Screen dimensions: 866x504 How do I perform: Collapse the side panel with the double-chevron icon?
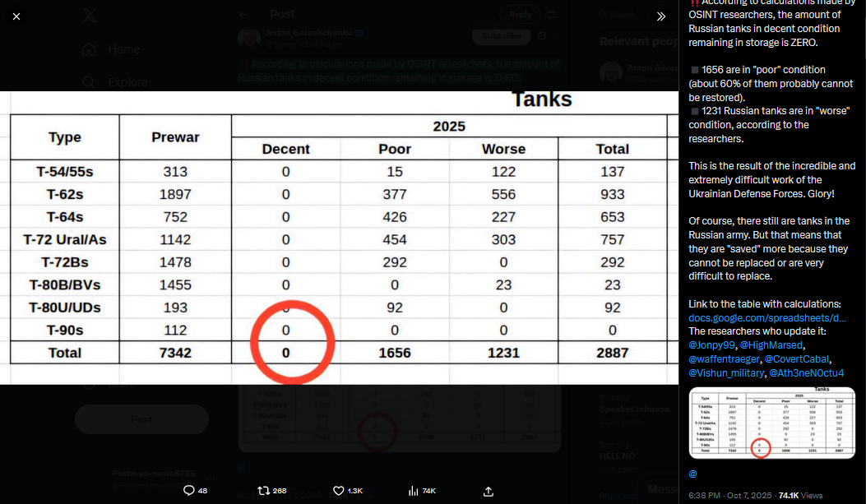pyautogui.click(x=661, y=16)
